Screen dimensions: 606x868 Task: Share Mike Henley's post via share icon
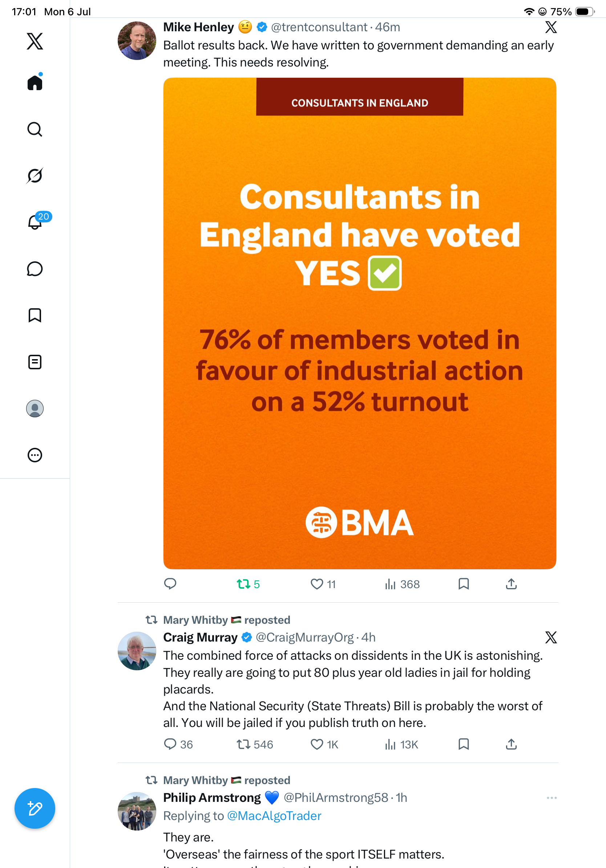point(511,584)
